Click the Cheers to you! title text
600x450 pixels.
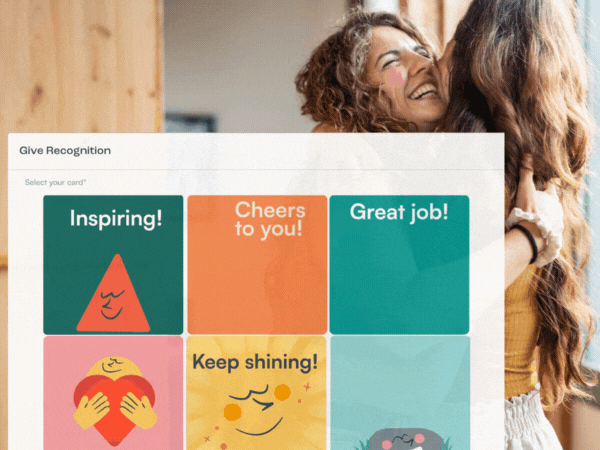pos(270,220)
